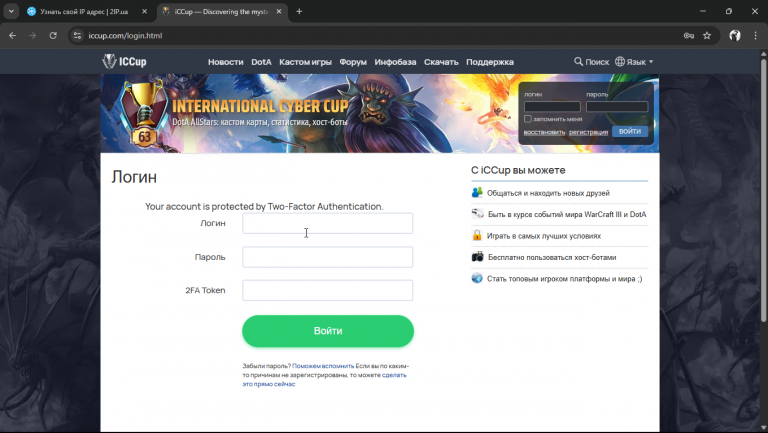Viewport: 768px width, 433px height.
Task: Focus the Пароль input field in the form
Action: 328,257
